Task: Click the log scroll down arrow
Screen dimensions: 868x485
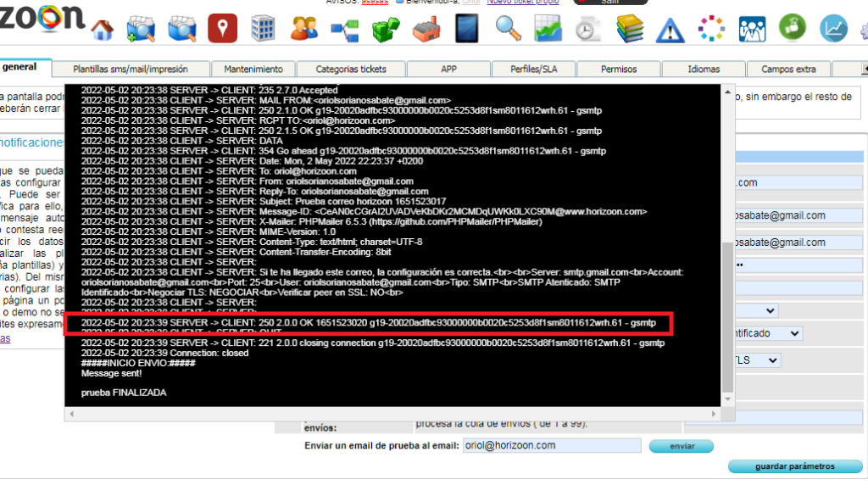Action: 727,399
